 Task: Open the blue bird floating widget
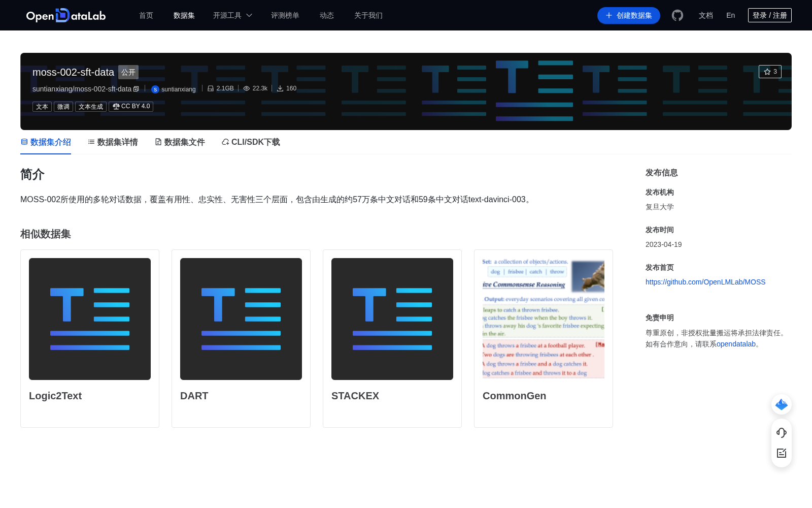(x=782, y=404)
